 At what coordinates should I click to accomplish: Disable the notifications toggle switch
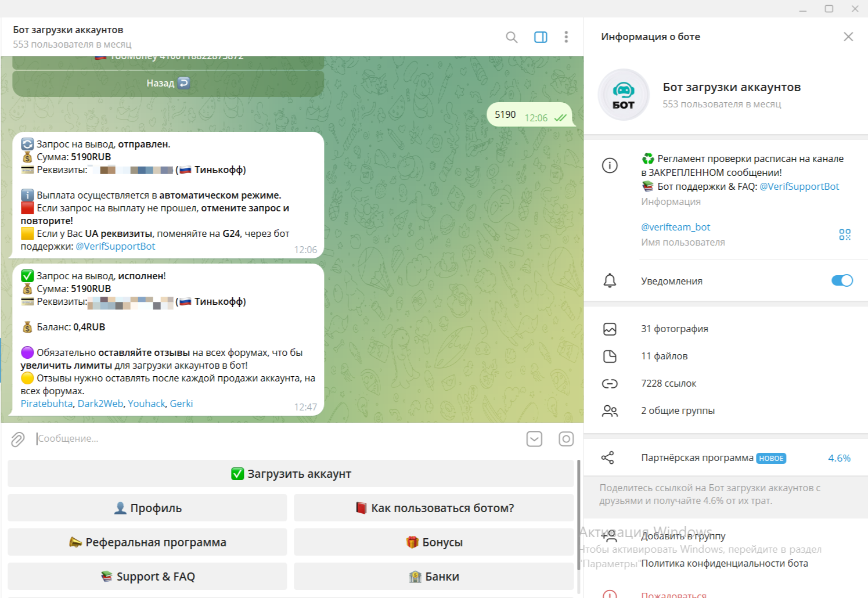842,280
